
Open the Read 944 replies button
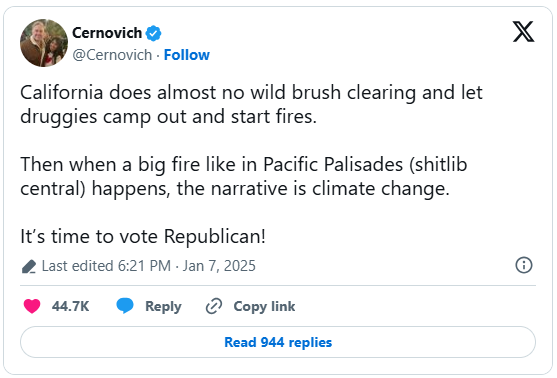click(x=278, y=342)
